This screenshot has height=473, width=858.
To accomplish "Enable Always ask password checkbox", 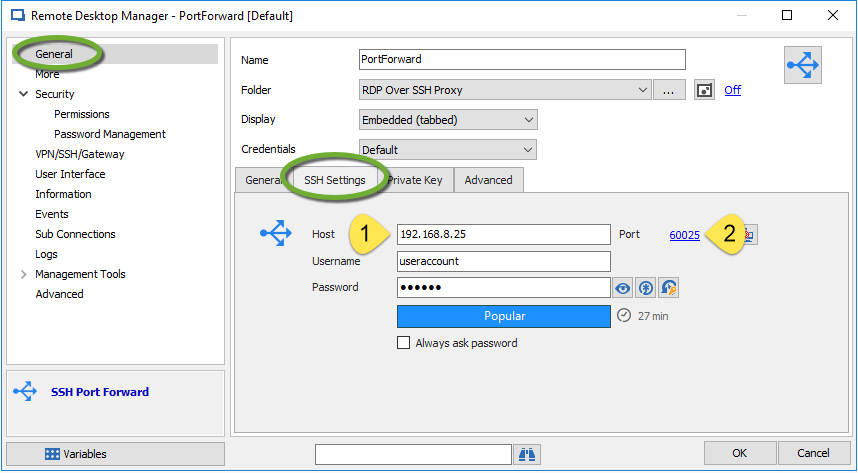I will [404, 343].
